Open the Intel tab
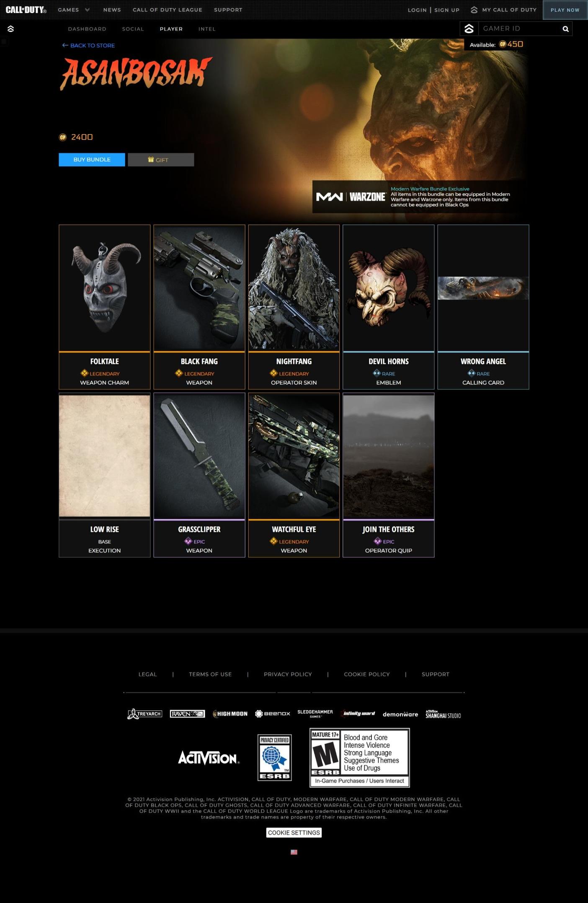Viewport: 588px width, 903px height. (x=207, y=29)
